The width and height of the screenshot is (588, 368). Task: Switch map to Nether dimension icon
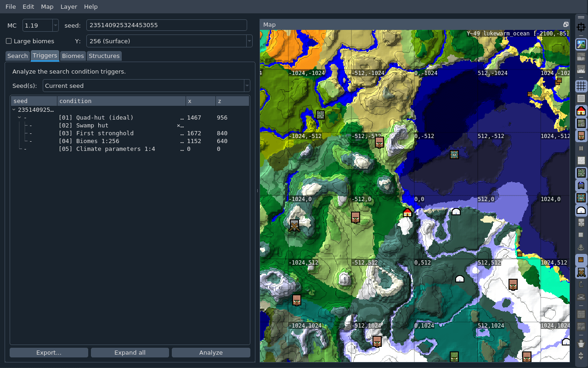581,57
